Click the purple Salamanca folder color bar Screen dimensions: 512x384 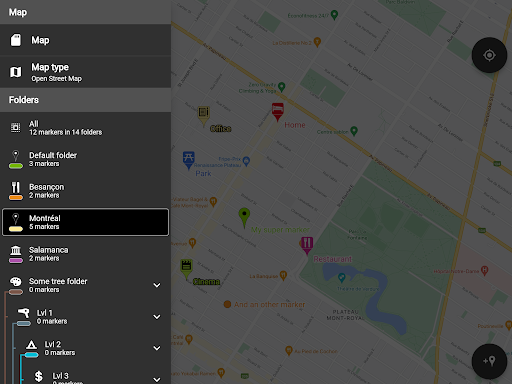[x=16, y=260]
